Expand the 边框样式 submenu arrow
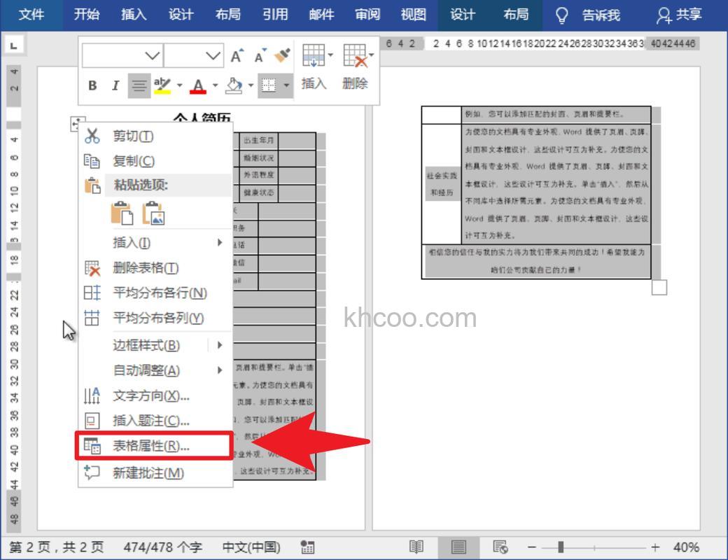This screenshot has width=728, height=560. (221, 345)
